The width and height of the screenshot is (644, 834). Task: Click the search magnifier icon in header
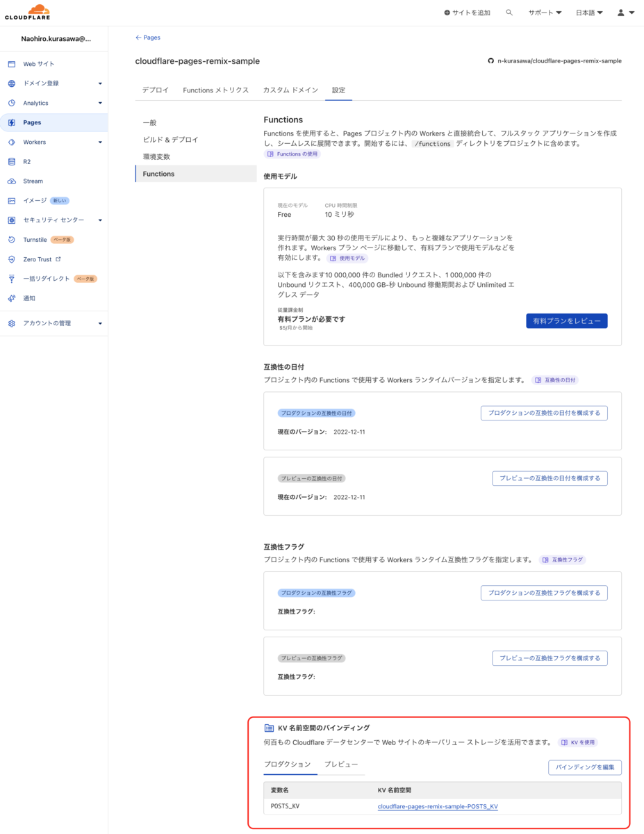(509, 13)
